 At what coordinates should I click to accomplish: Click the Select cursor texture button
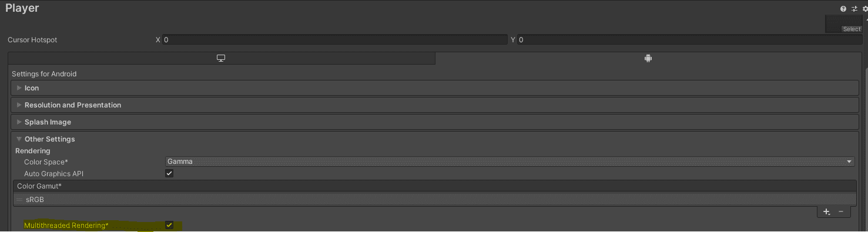[x=852, y=29]
